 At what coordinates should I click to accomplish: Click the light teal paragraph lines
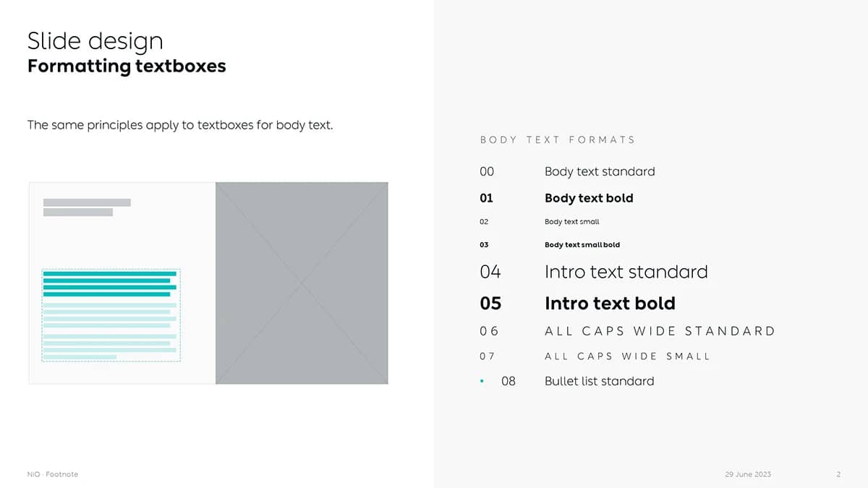(109, 331)
